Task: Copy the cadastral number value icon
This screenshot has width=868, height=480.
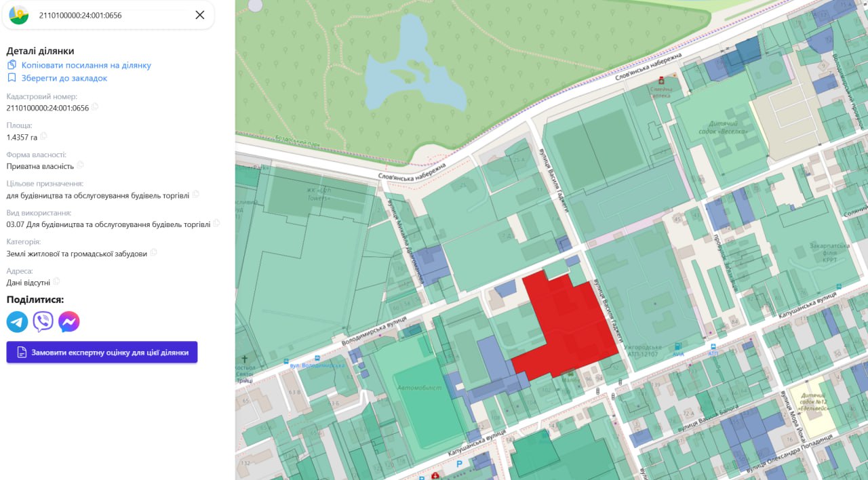Action: pyautogui.click(x=95, y=107)
